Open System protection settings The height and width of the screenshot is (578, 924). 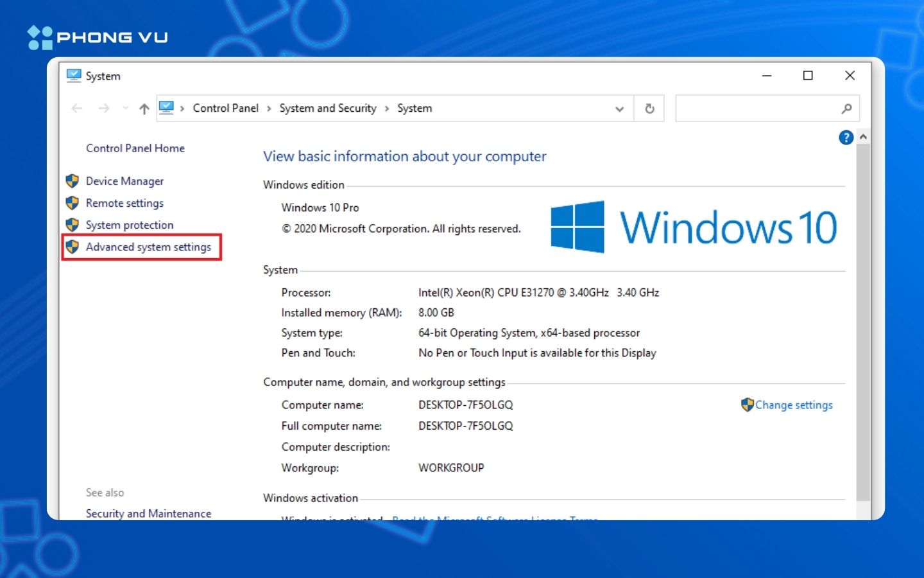click(x=130, y=225)
